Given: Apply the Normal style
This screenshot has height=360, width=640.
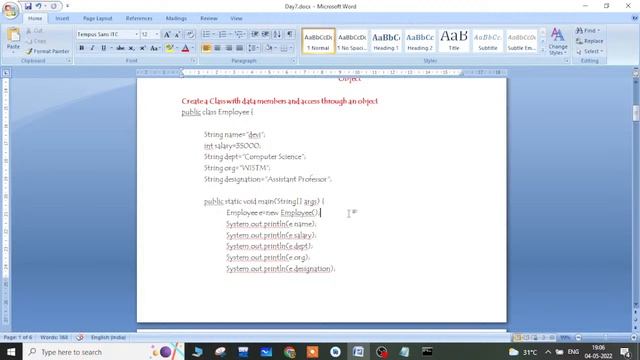Looking at the screenshot, I should tap(318, 41).
